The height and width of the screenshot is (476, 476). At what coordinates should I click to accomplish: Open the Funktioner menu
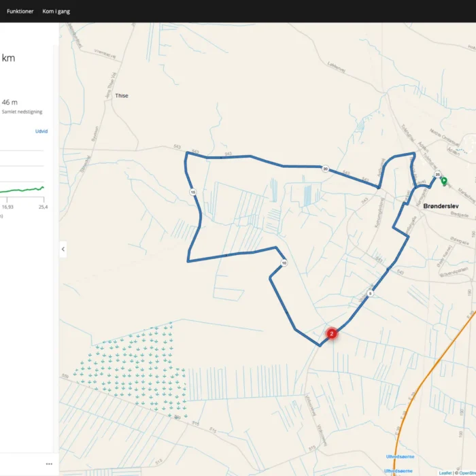click(20, 11)
